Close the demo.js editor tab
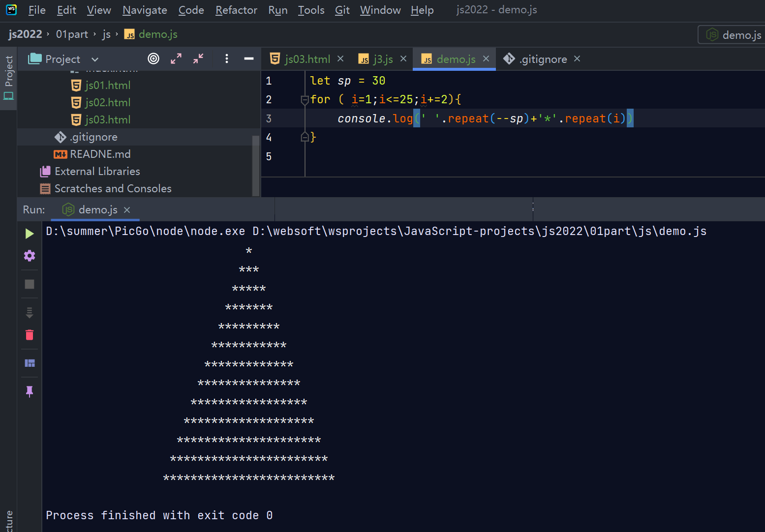765x532 pixels. [486, 59]
